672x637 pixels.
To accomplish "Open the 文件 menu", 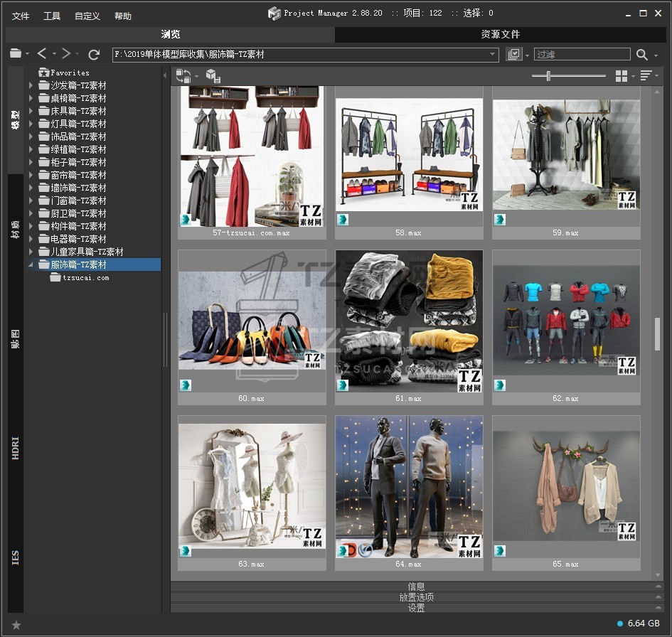I will [x=21, y=16].
